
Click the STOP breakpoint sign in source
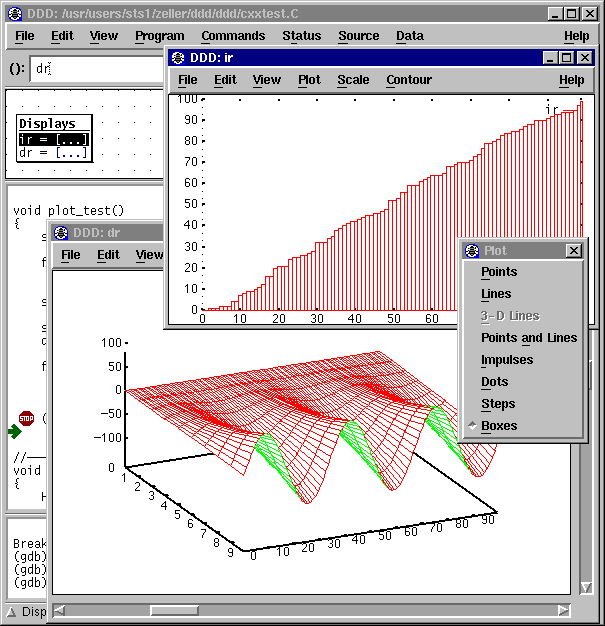coord(26,418)
